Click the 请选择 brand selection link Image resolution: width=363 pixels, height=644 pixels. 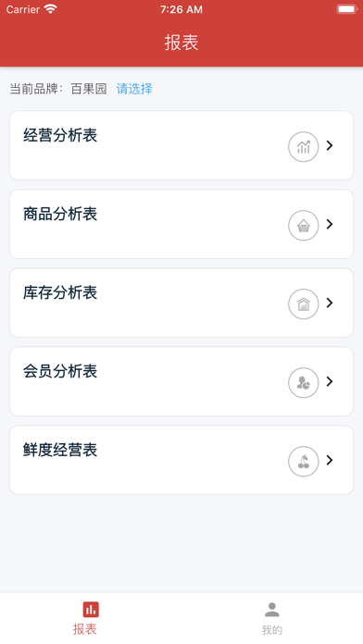(134, 89)
